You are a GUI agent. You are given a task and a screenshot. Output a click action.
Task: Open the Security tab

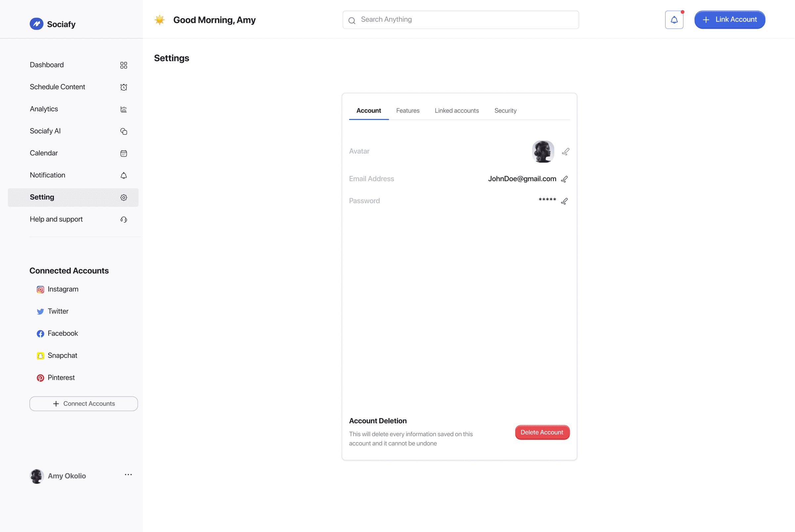pos(505,111)
